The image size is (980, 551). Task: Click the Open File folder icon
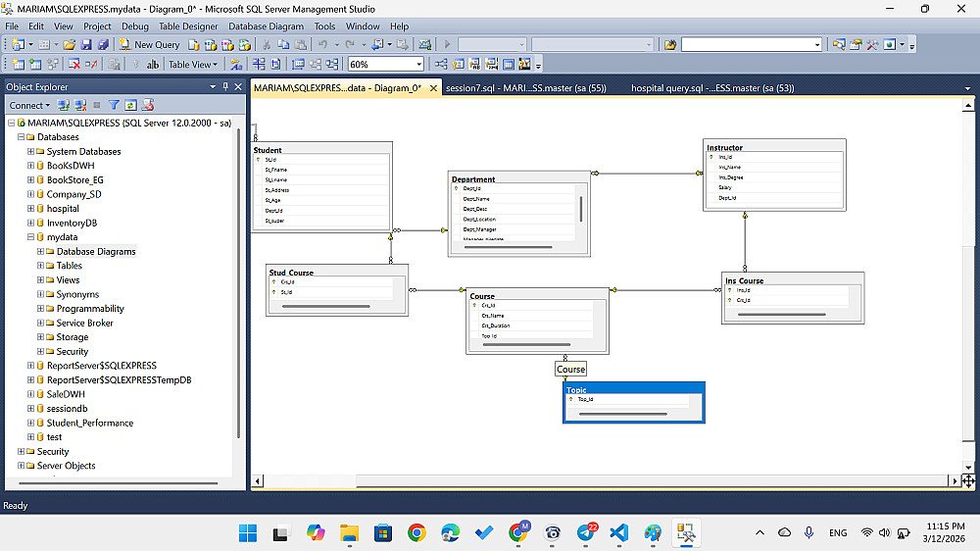point(69,45)
